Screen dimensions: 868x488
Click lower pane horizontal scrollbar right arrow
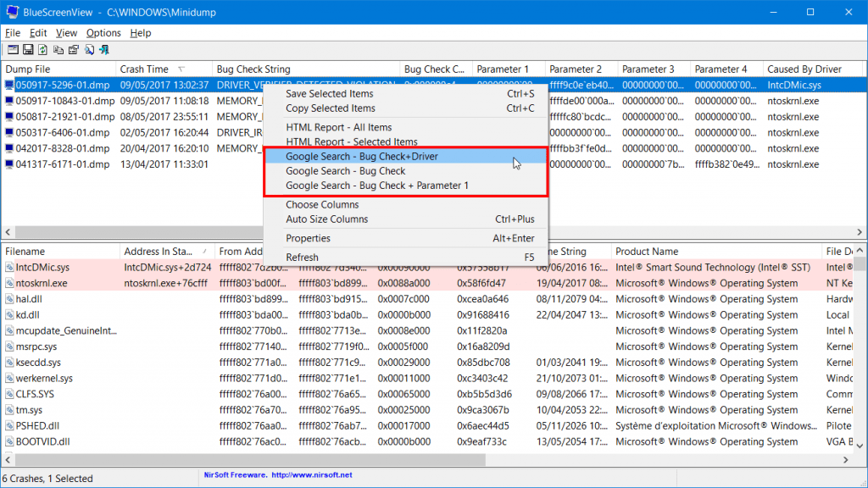pos(846,460)
